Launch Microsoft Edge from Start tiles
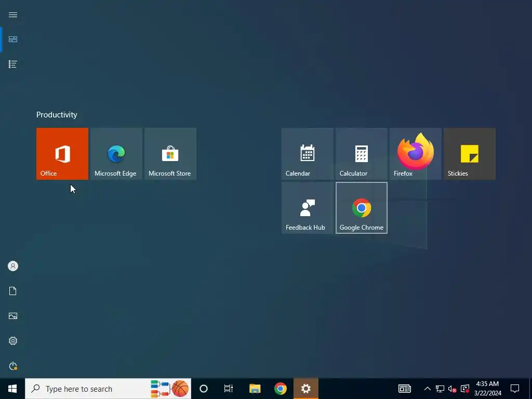 click(116, 154)
